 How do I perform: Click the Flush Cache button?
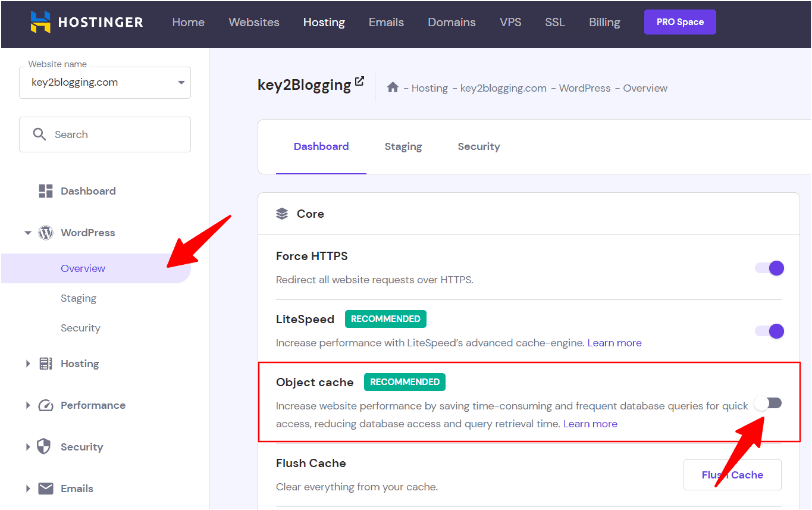coord(732,475)
